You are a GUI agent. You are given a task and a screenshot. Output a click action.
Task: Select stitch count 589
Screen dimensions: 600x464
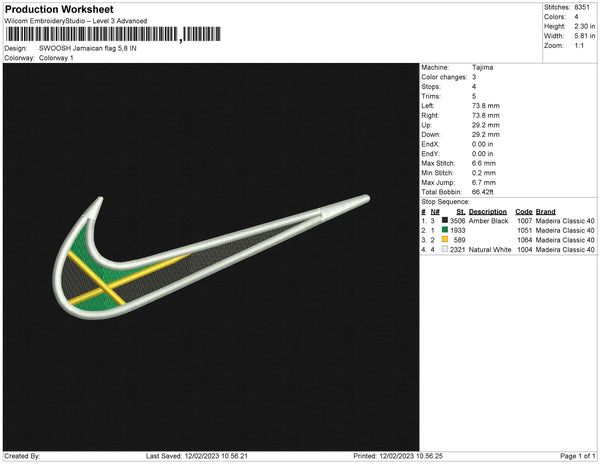coord(460,240)
